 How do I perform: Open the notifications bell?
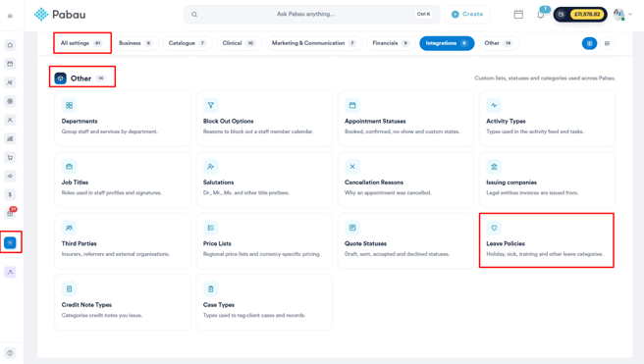pyautogui.click(x=541, y=15)
